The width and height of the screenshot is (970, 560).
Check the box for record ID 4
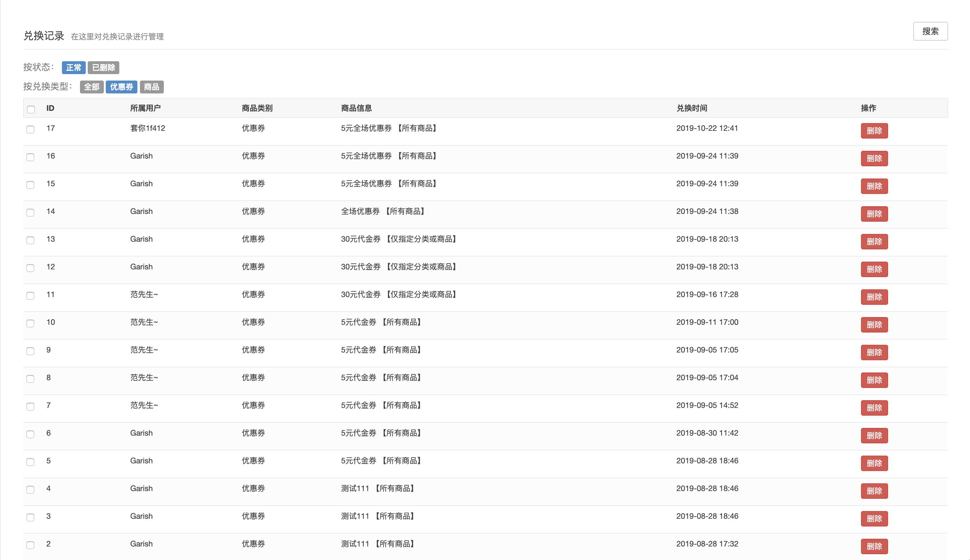30,489
